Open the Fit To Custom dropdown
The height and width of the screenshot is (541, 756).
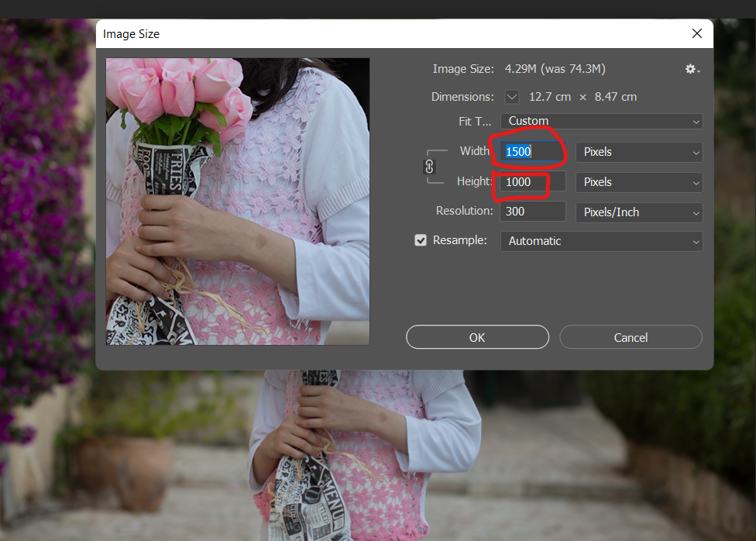point(601,121)
